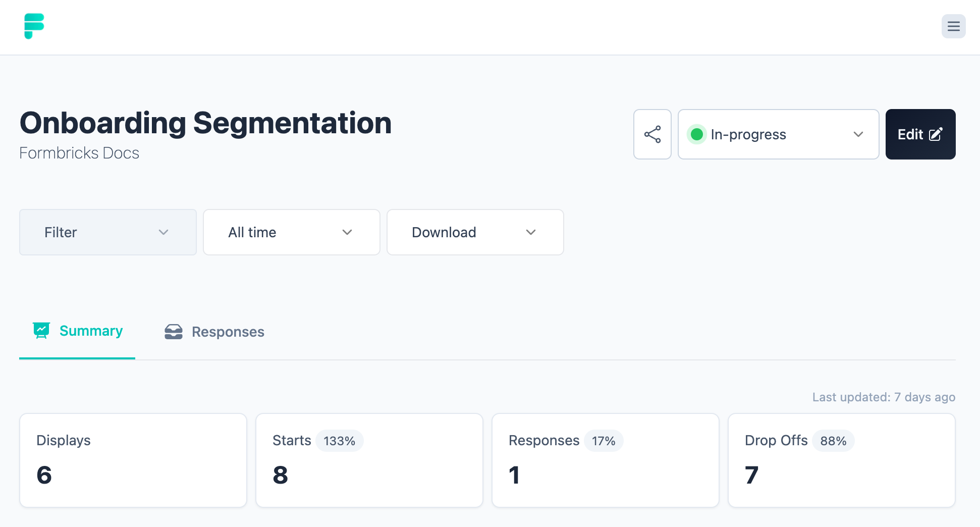980x527 pixels.
Task: Click the chevron on the Download control
Action: tap(530, 232)
